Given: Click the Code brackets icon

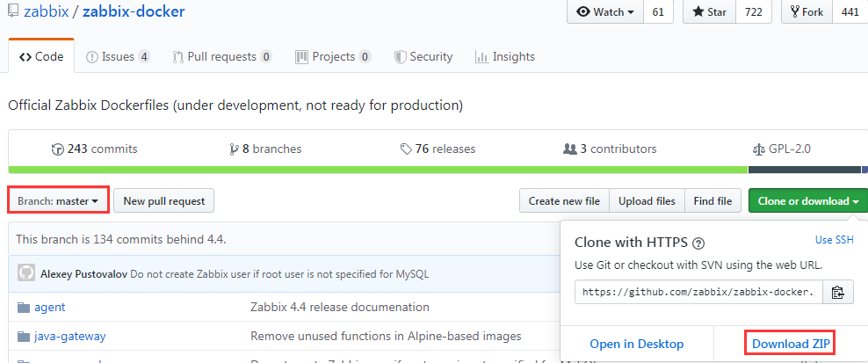Looking at the screenshot, I should 25,56.
